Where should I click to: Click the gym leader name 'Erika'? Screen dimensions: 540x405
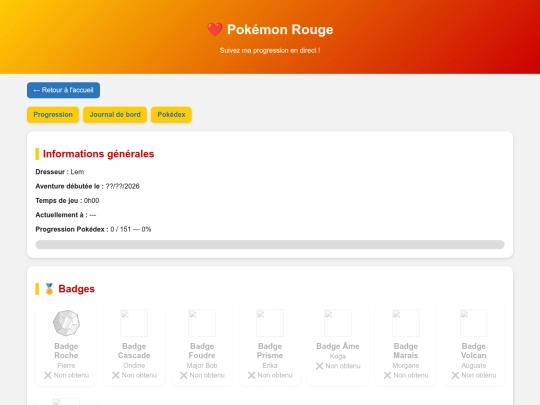coord(270,365)
